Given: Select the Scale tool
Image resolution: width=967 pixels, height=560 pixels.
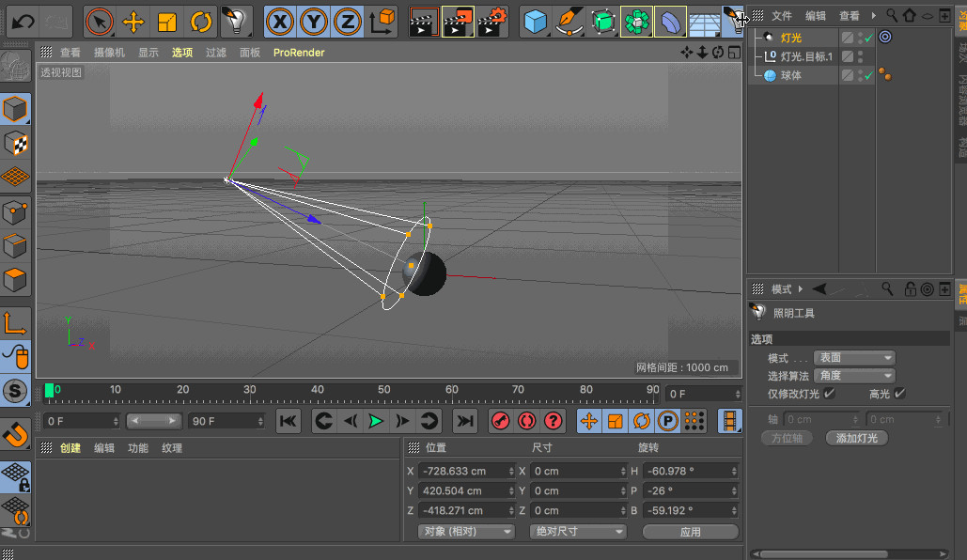Looking at the screenshot, I should [x=167, y=21].
